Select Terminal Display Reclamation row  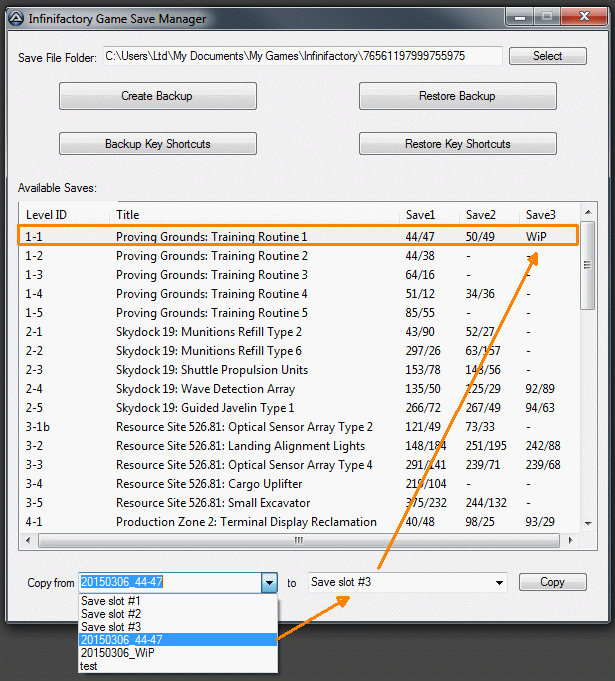298,522
